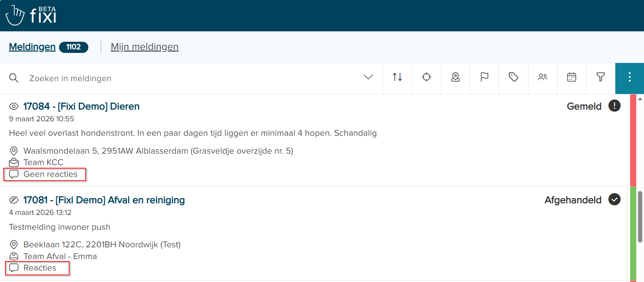Open the tag category filter
The image size is (644, 282).
(x=514, y=77)
